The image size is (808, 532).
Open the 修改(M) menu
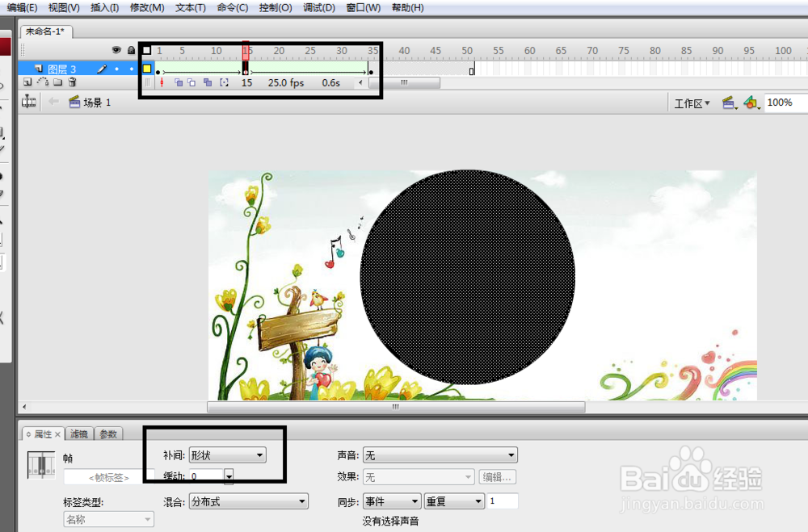pos(147,8)
